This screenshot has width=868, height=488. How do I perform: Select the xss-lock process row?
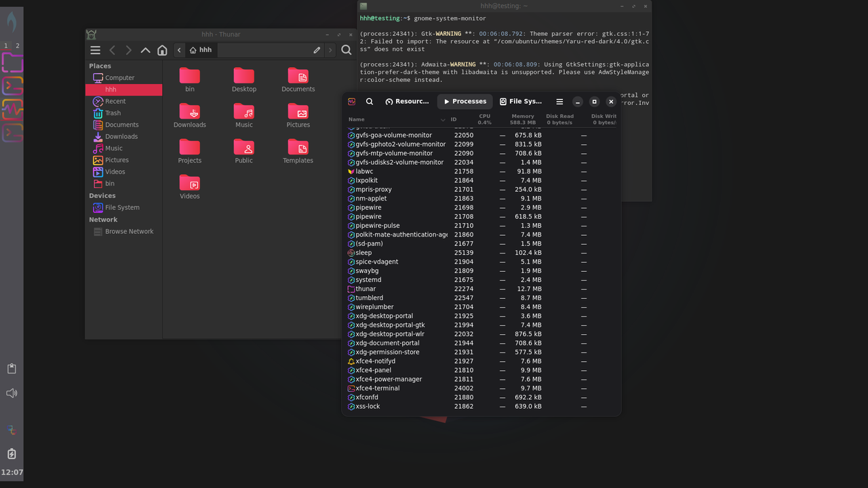[481, 407]
